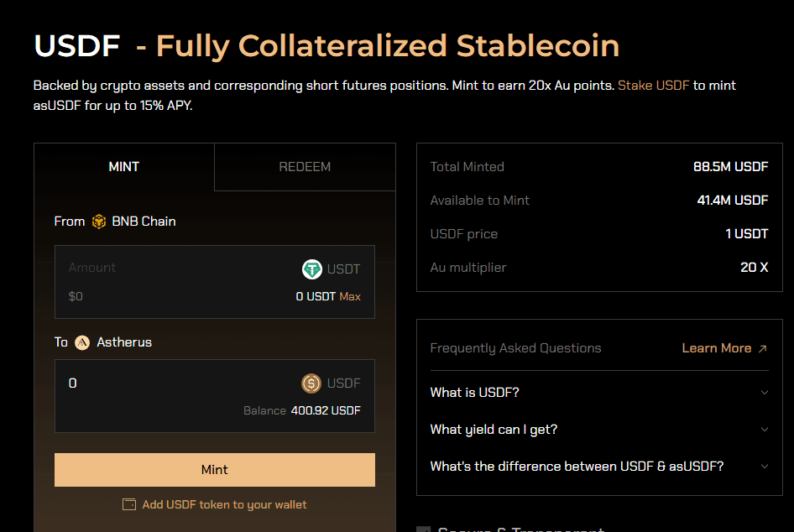
Task: Open the Learn More FAQ link
Action: point(716,348)
